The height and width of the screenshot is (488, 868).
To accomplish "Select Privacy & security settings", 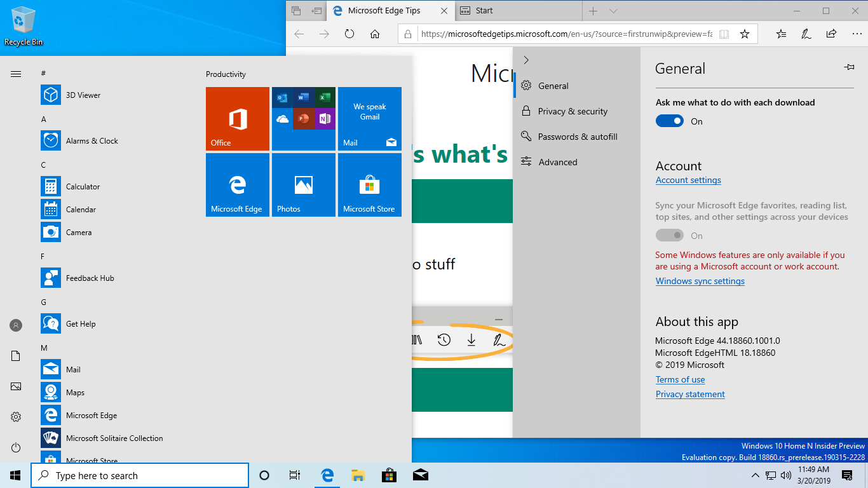I will pyautogui.click(x=577, y=111).
